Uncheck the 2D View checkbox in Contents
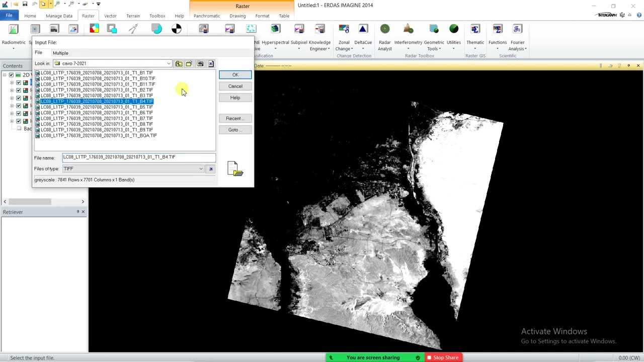Viewport: 644px width, 362px height. 11,75
